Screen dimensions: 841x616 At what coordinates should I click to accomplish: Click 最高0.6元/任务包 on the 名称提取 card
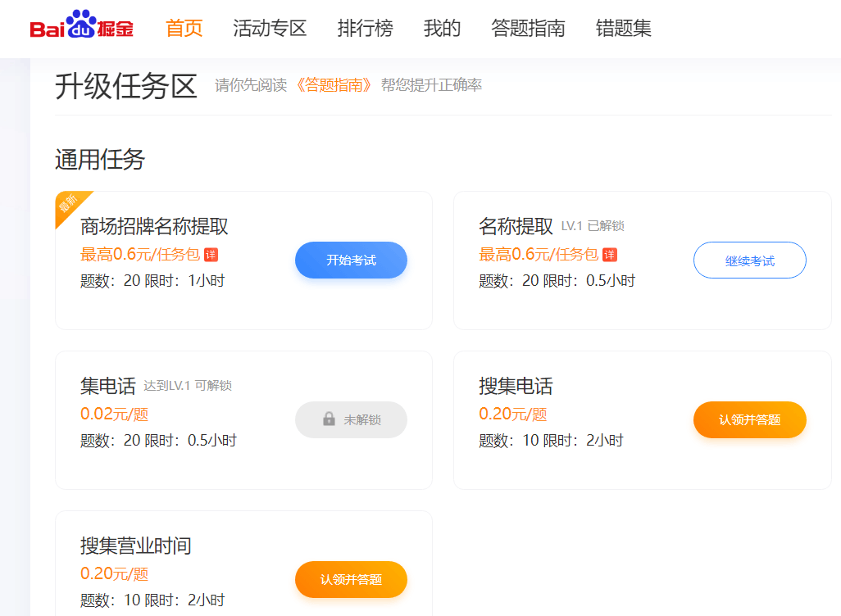tap(539, 255)
